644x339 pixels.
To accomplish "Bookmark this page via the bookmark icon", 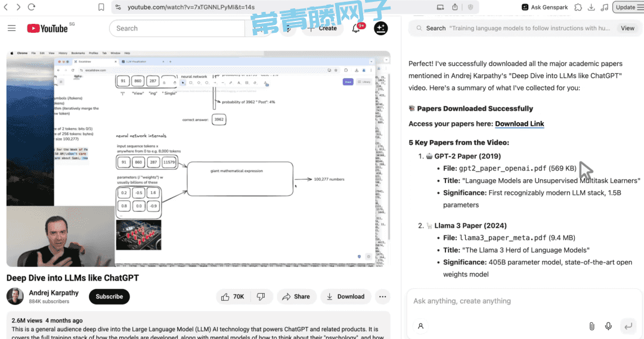I will coord(101,7).
